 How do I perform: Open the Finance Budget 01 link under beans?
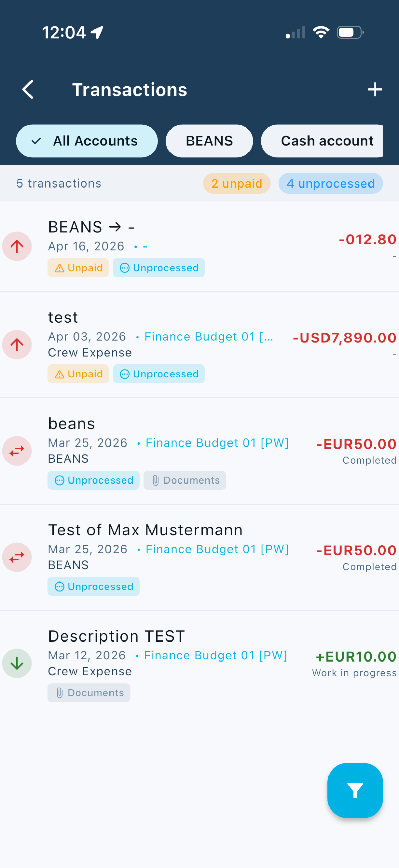pos(217,443)
